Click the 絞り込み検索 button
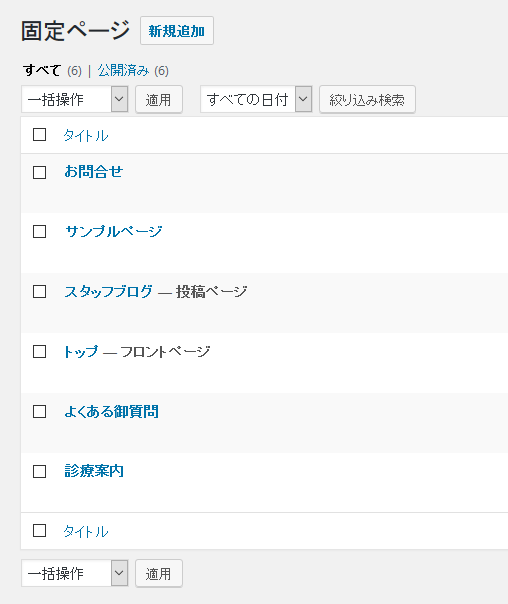 [x=367, y=100]
